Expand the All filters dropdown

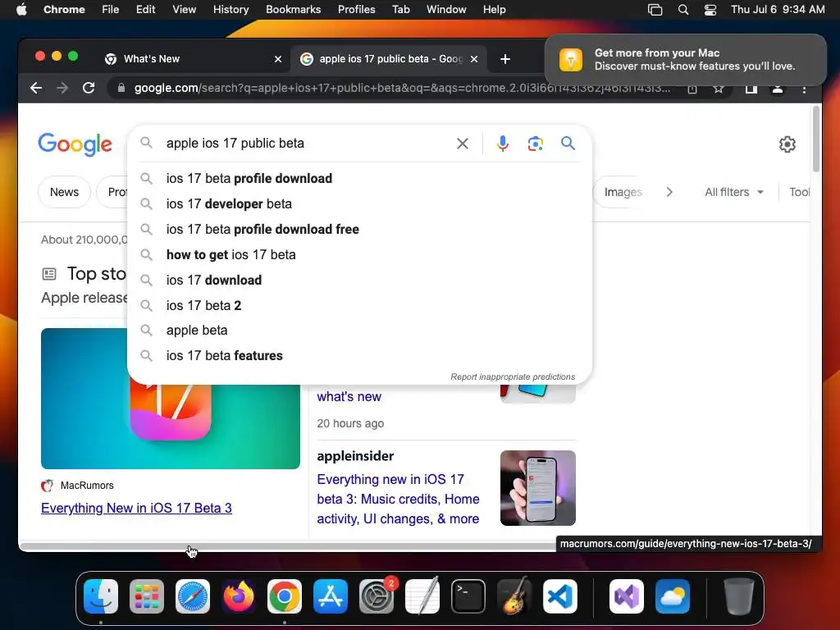[x=734, y=192]
